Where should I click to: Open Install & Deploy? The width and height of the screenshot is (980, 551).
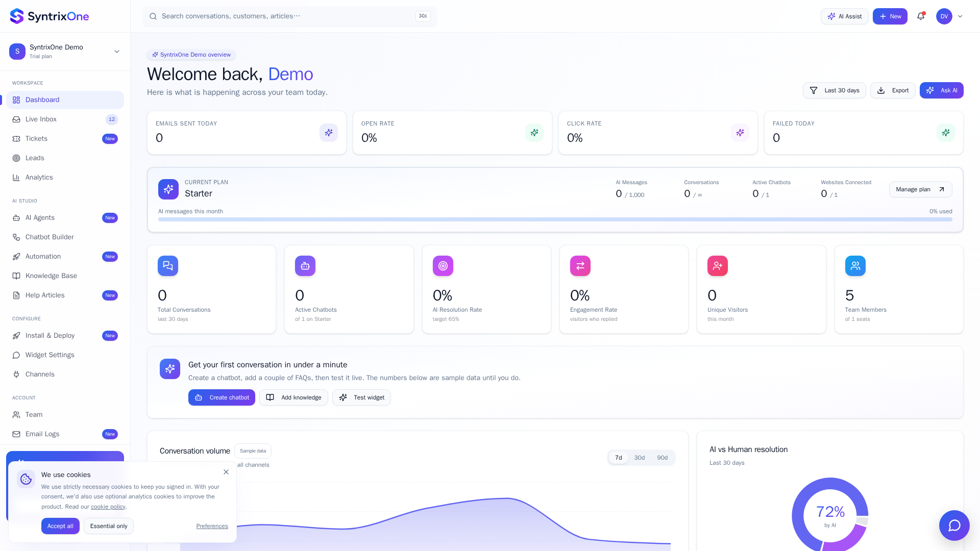65,336
